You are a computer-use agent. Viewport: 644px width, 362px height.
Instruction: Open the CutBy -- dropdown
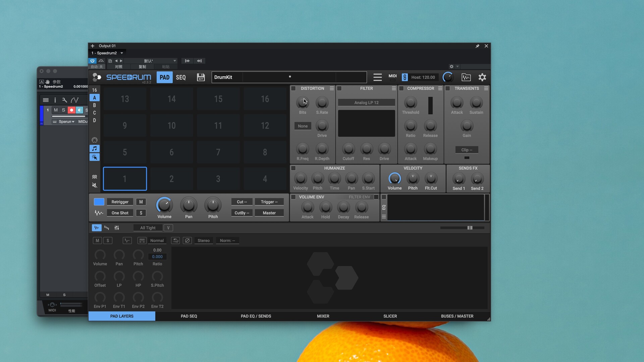tap(241, 213)
